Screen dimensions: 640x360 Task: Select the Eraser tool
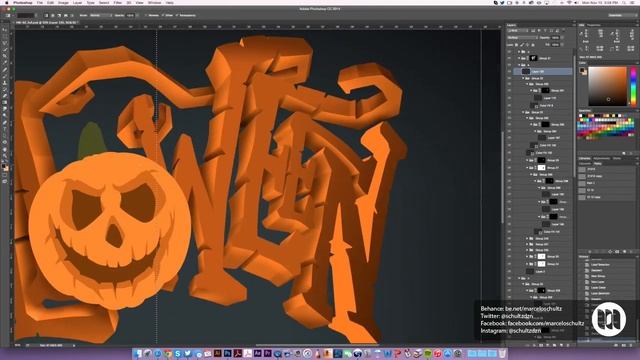tap(5, 96)
